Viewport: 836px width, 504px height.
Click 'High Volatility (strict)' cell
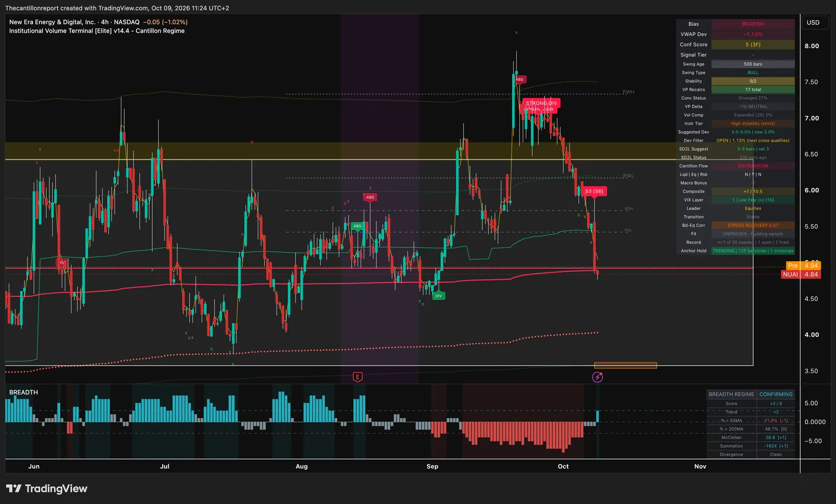coord(753,124)
